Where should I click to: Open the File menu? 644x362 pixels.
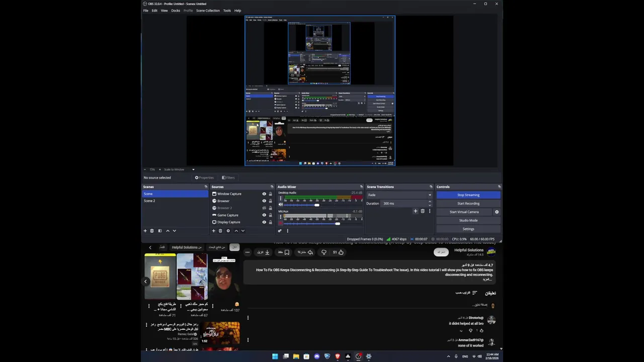pyautogui.click(x=146, y=11)
